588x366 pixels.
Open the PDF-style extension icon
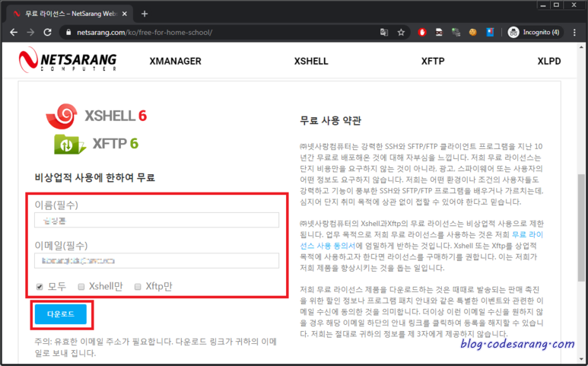(439, 33)
